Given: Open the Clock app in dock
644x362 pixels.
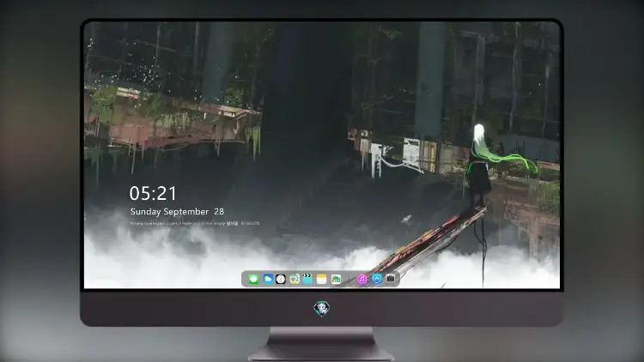Looking at the screenshot, I should pyautogui.click(x=281, y=279).
